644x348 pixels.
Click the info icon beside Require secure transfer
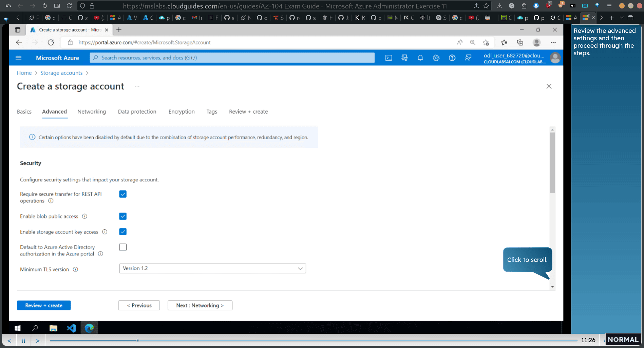point(51,201)
